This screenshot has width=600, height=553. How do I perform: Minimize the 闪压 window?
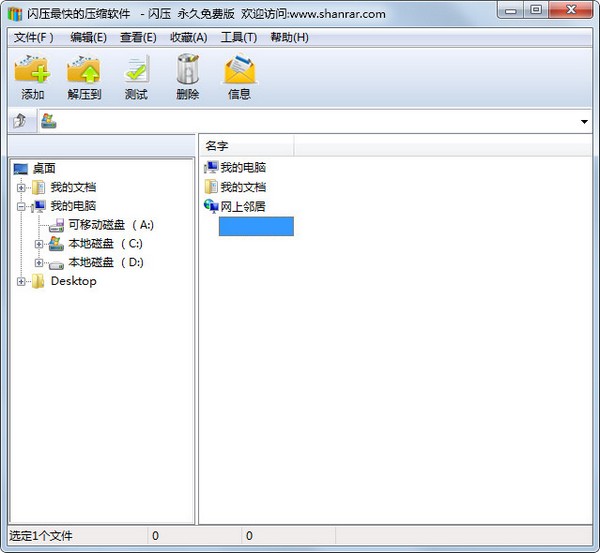tap(510, 10)
